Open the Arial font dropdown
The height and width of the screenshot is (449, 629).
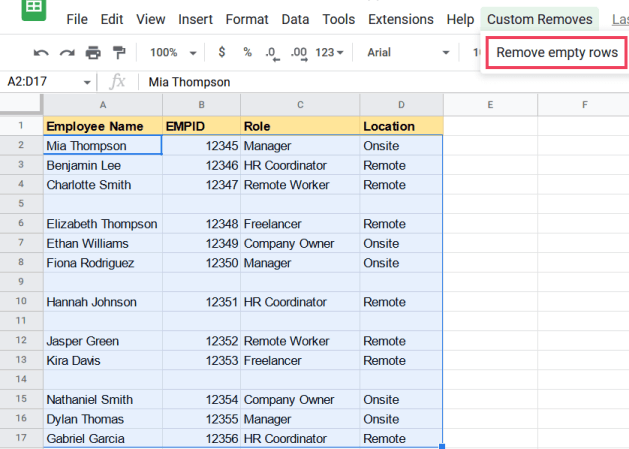coord(408,53)
